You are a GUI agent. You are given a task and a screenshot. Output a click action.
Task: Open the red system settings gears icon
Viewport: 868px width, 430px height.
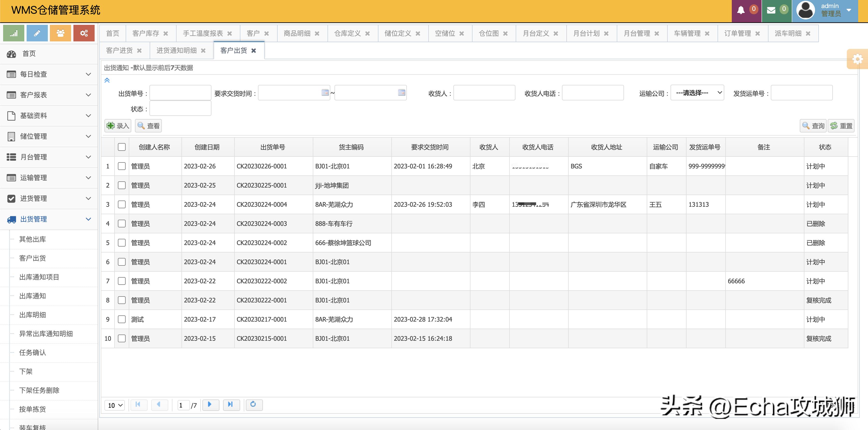coord(83,33)
